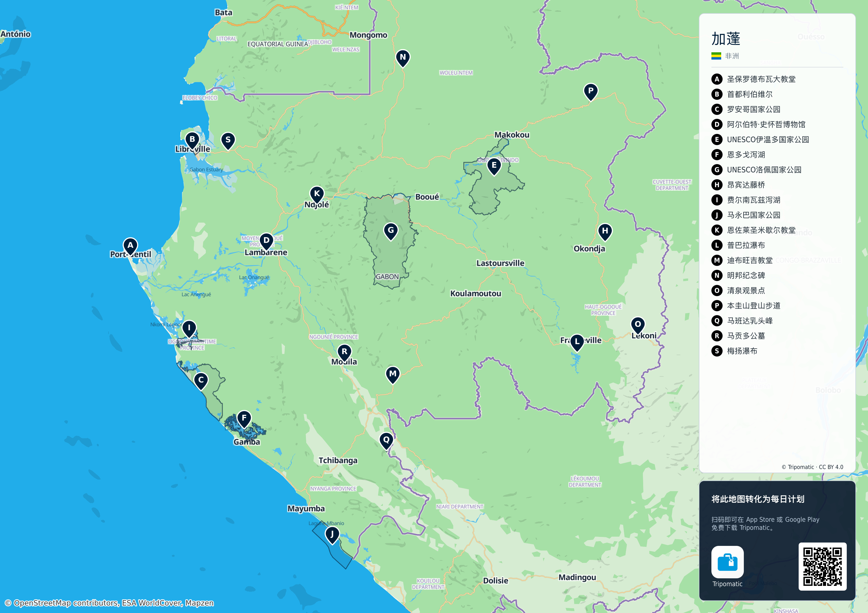Select legend entry 首都利伯维尔
Viewport: 868px width, 613px height.
[742, 94]
